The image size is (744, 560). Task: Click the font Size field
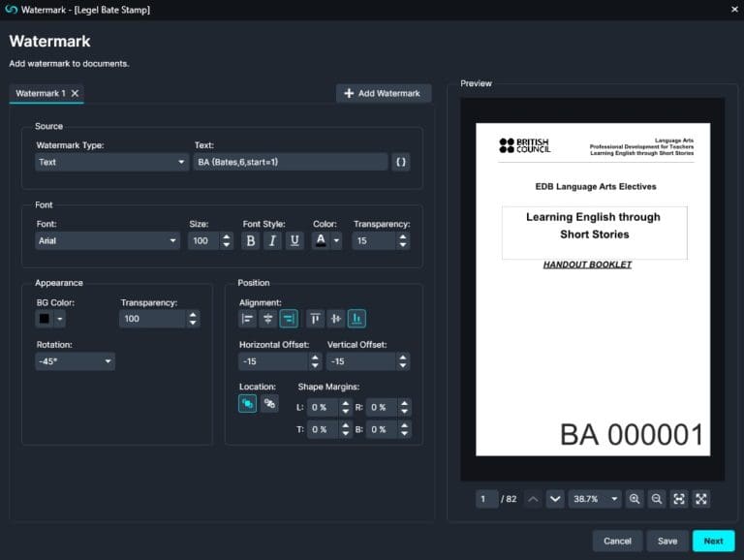204,240
